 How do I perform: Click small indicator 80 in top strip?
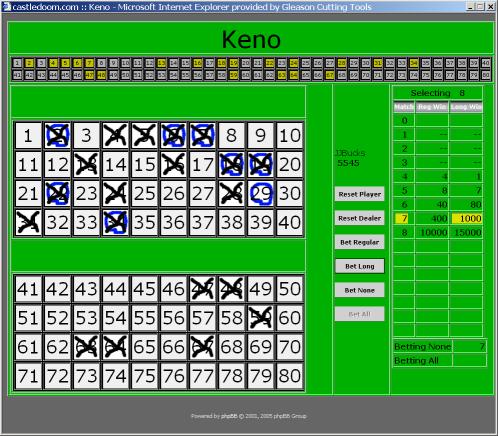point(486,75)
